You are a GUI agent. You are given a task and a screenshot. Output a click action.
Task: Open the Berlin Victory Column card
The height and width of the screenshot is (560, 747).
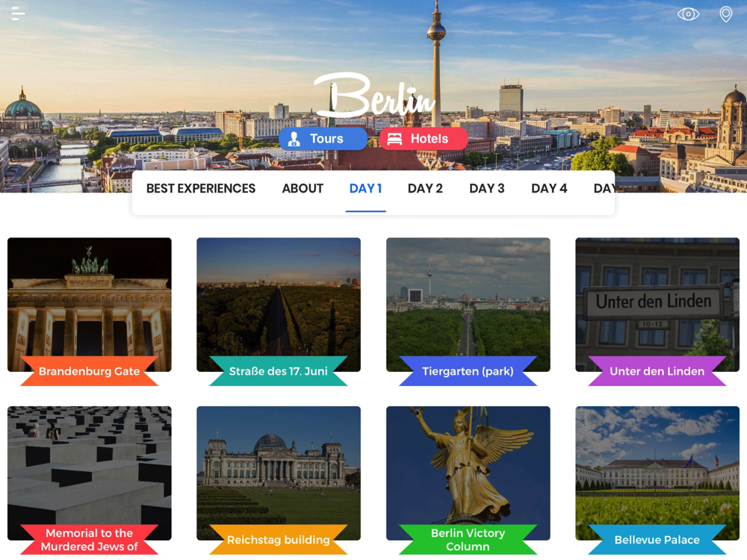pyautogui.click(x=468, y=480)
